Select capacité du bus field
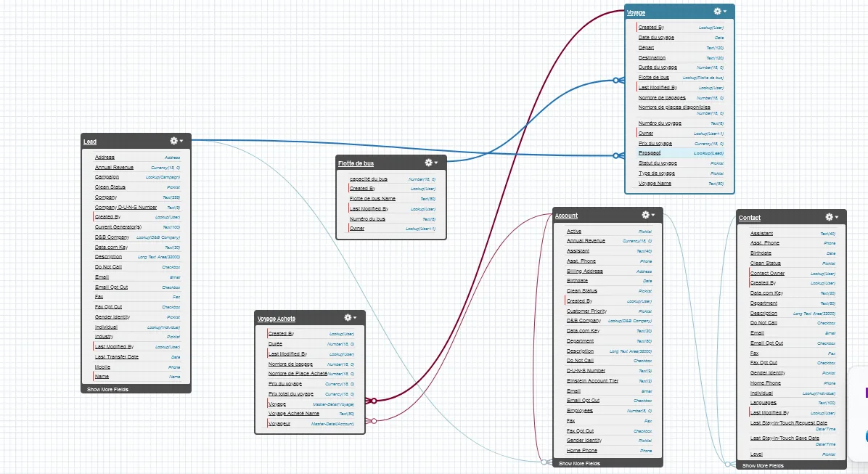 [x=392, y=179]
